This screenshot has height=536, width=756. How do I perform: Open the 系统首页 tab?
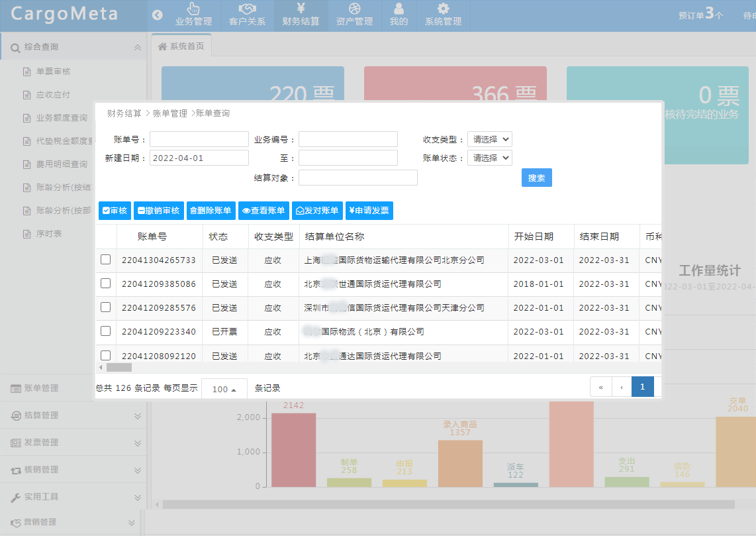tap(181, 46)
